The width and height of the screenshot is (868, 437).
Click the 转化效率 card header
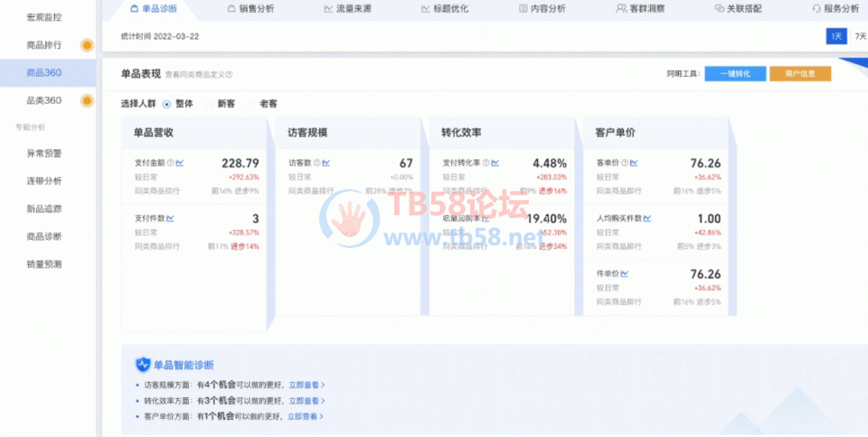[x=502, y=133]
